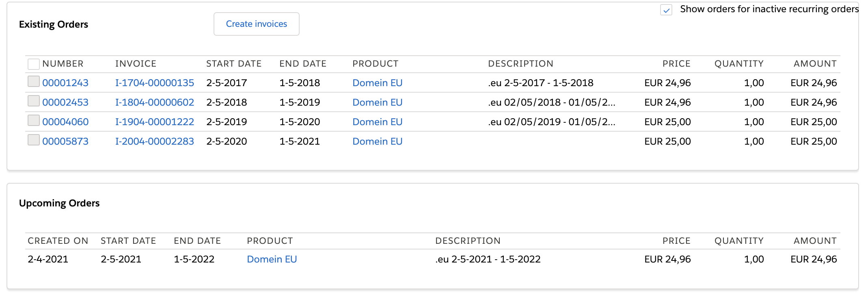The height and width of the screenshot is (295, 868).
Task: Open invoice I-1804-00000602
Action: coord(155,102)
